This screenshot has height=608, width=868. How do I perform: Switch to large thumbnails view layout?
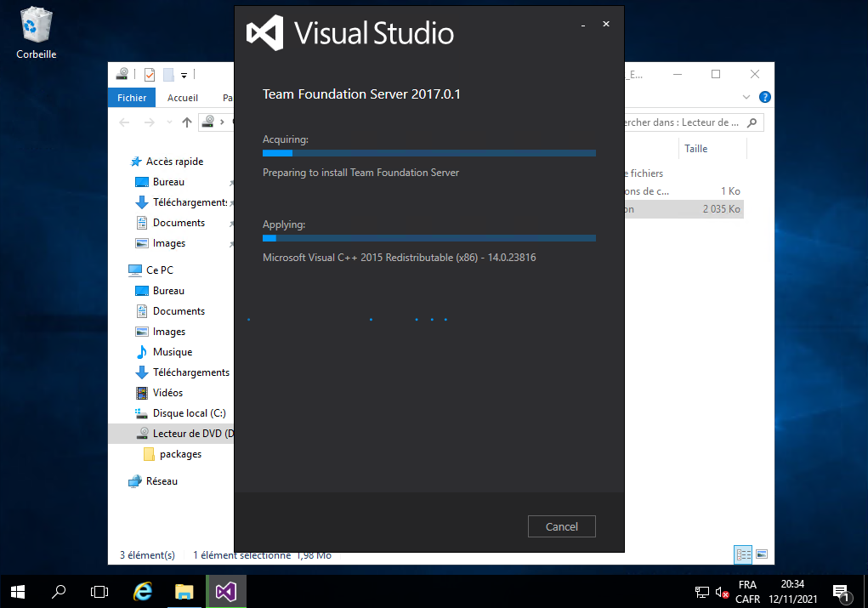762,554
